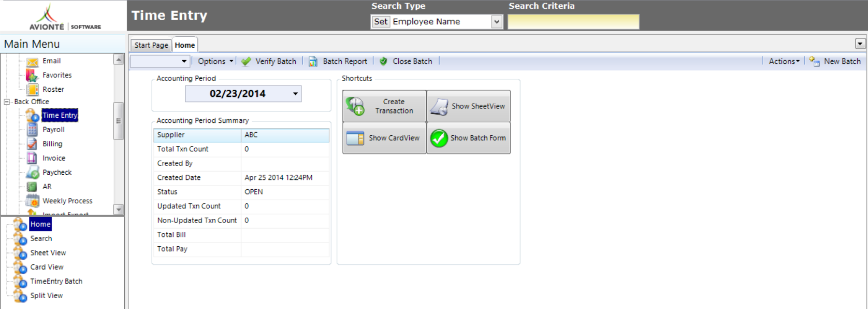868x309 pixels.
Task: Select Payroll in the Back Office tree
Action: (53, 130)
